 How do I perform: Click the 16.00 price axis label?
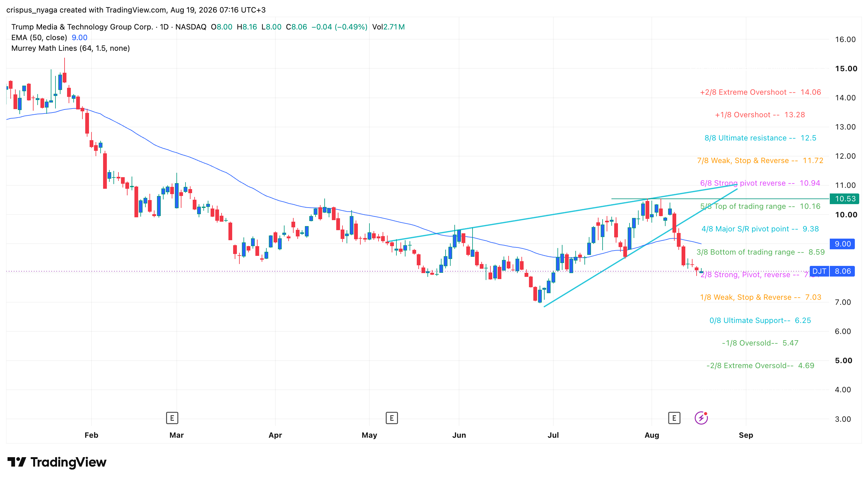click(x=845, y=40)
